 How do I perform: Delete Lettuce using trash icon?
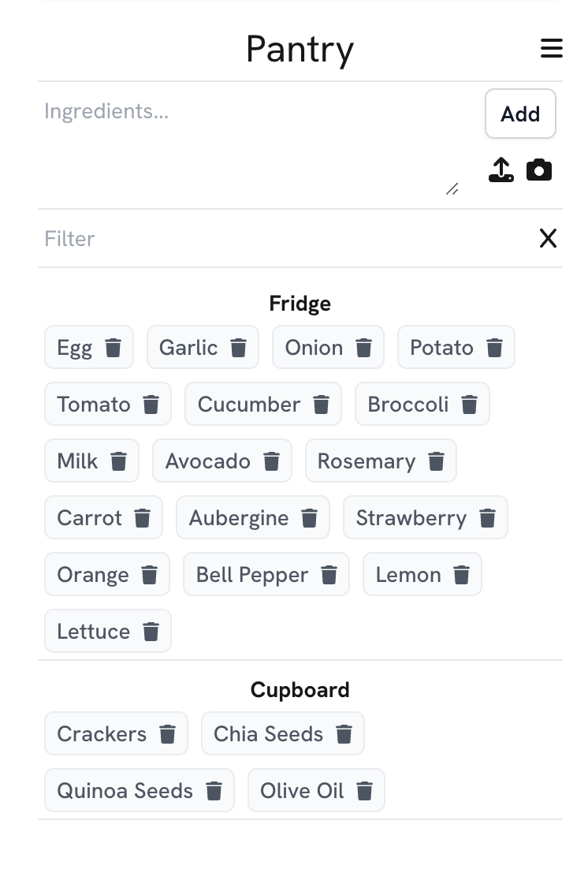click(151, 632)
